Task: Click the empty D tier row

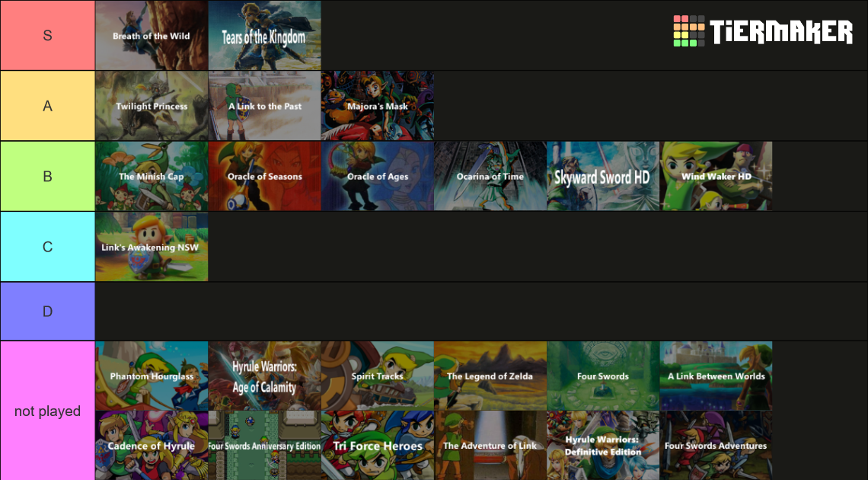Action: (480, 312)
